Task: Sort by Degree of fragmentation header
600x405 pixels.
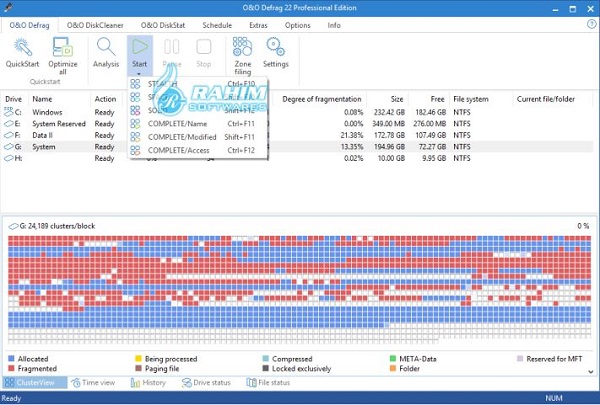Action: [321, 99]
